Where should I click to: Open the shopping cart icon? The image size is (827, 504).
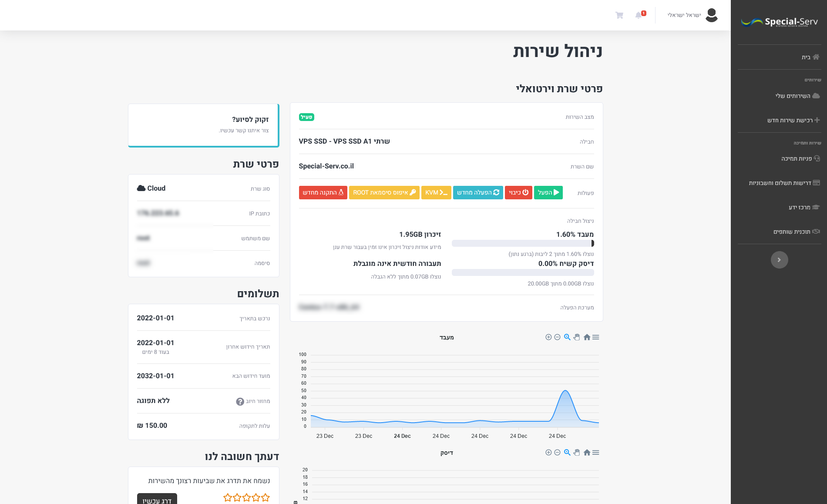619,15
